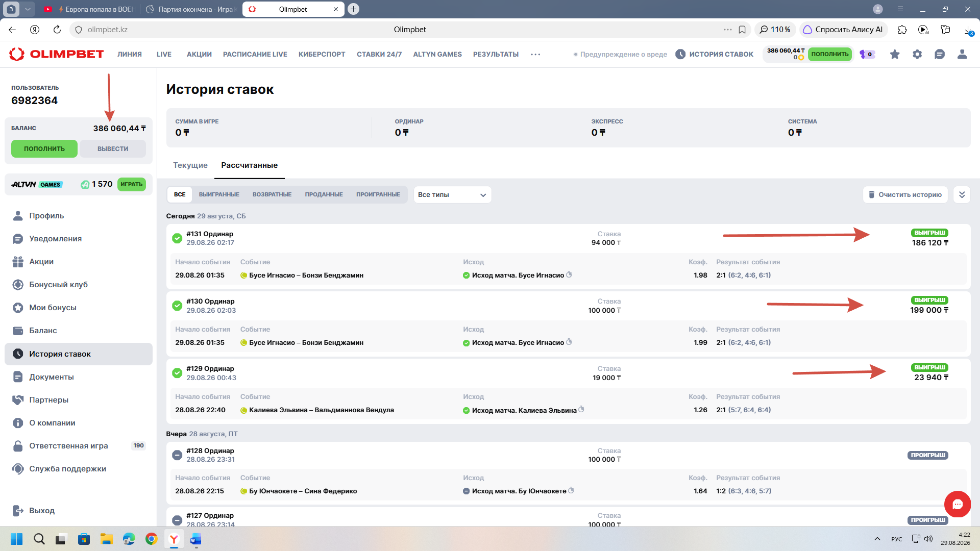Click the 110% zoom indicator

pos(775,30)
